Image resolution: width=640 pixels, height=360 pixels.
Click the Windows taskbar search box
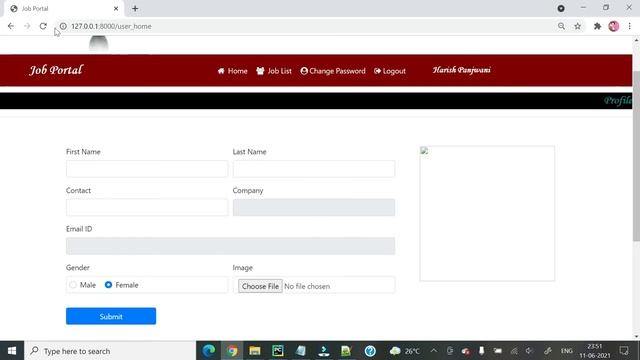tap(110, 351)
